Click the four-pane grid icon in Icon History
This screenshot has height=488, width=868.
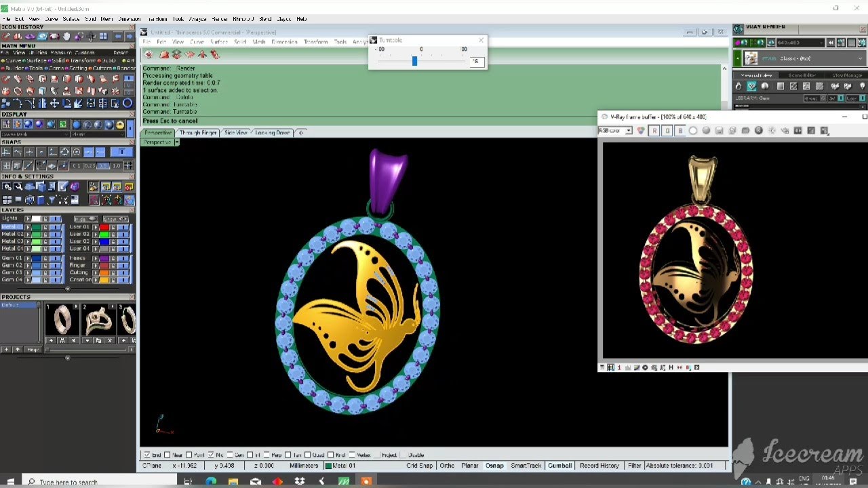coord(103,36)
